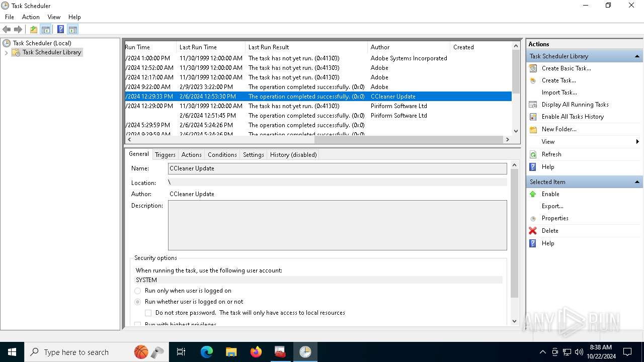Switch to the Triggers tab
Image resolution: width=644 pixels, height=362 pixels.
tap(165, 155)
